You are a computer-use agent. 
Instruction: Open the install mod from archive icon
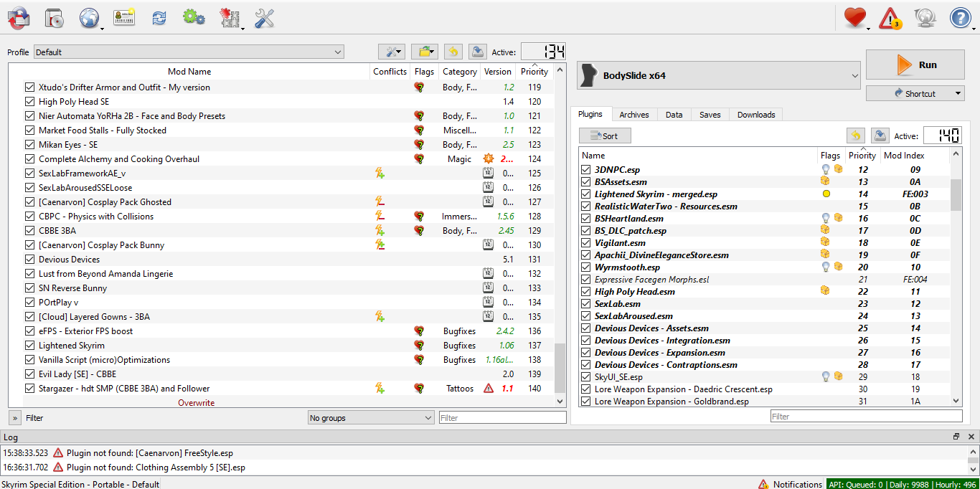point(52,18)
